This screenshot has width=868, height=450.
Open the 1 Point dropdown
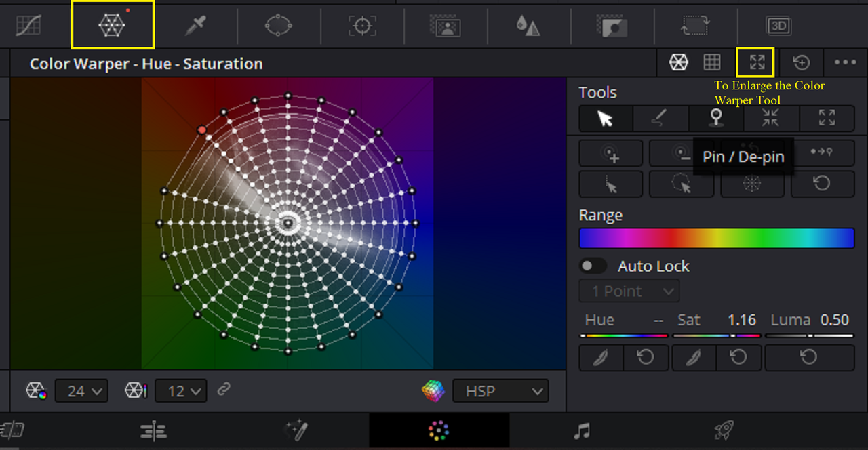(x=629, y=291)
